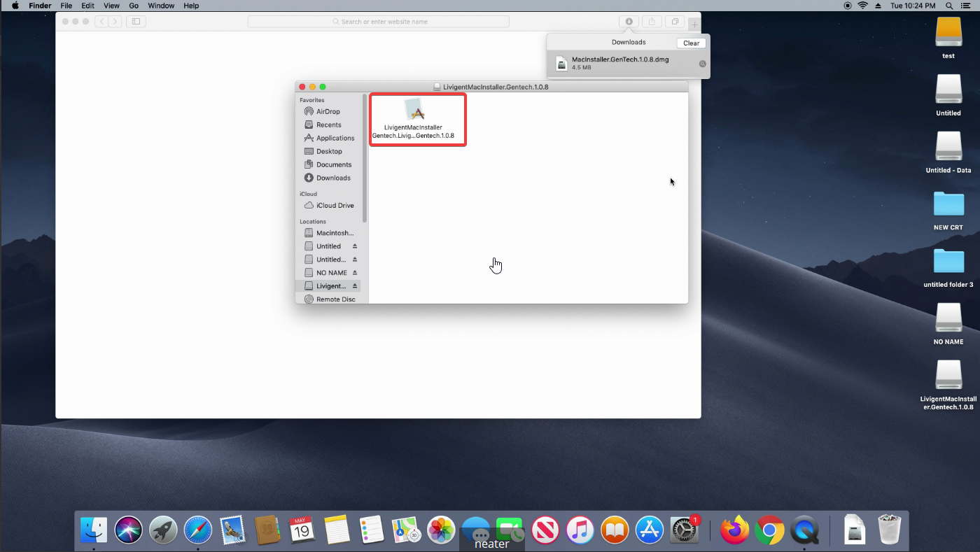Screen dimensions: 980x552
Task: Select the NO NAME drive on the desktop
Action: [948, 324]
